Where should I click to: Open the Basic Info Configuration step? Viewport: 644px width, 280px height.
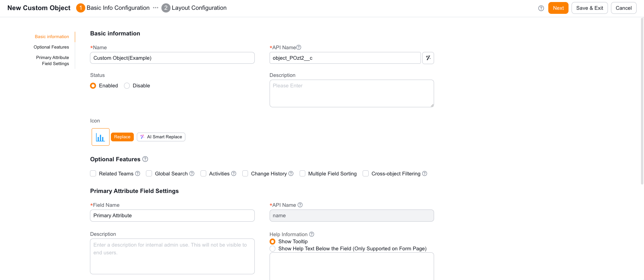tap(113, 8)
